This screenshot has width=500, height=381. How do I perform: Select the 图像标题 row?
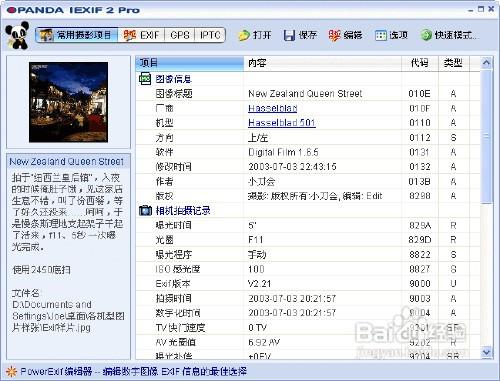coord(308,94)
